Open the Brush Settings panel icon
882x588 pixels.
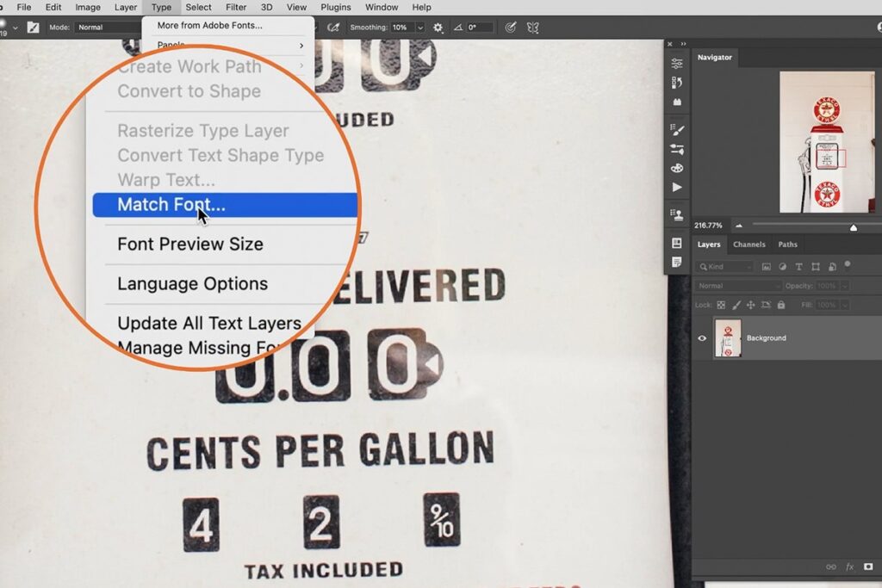[677, 130]
